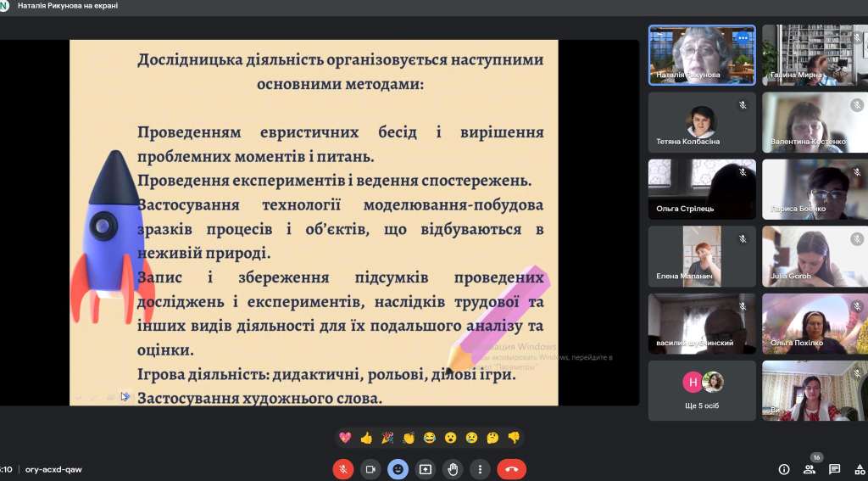
Task: Unmute the microphone with the red mic button
Action: (x=342, y=469)
